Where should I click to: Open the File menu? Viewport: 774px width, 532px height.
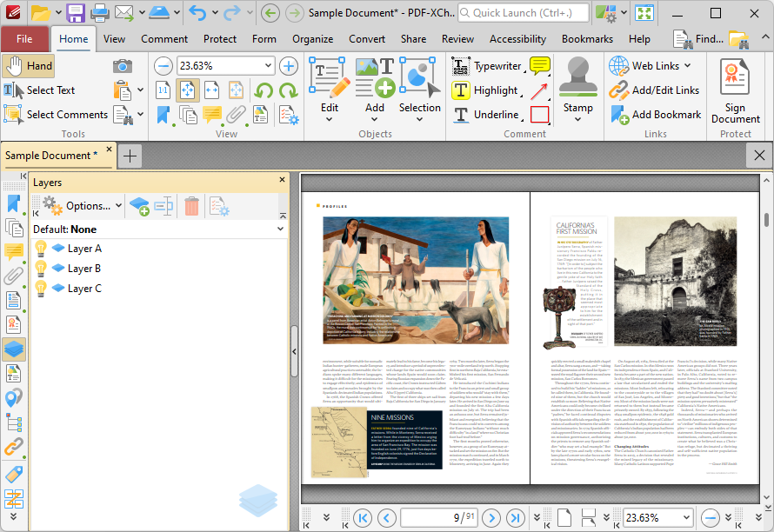pyautogui.click(x=24, y=39)
